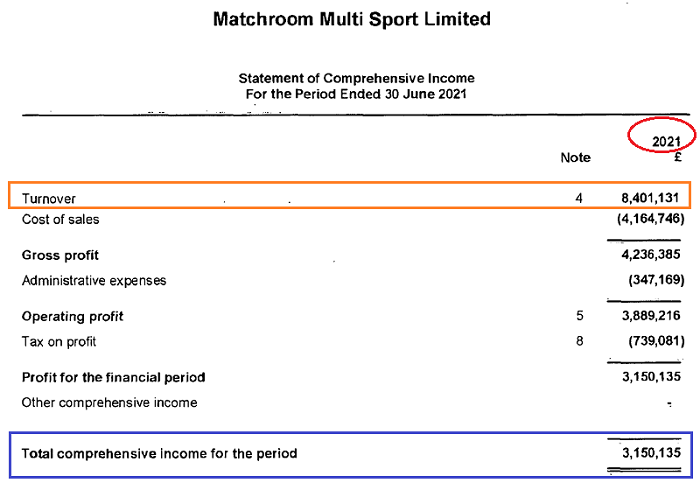The height and width of the screenshot is (483, 700).
Task: Select the Gross profit label
Action: click(61, 255)
